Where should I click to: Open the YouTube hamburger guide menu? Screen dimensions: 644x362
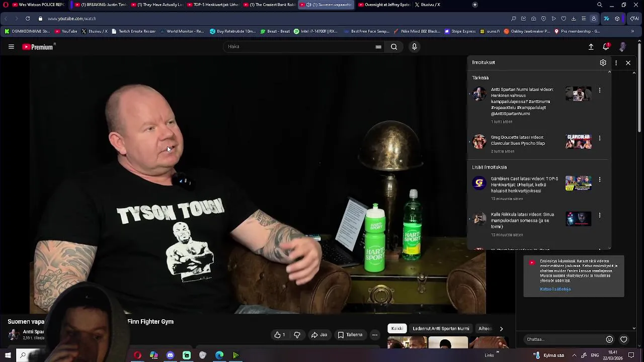point(11,47)
